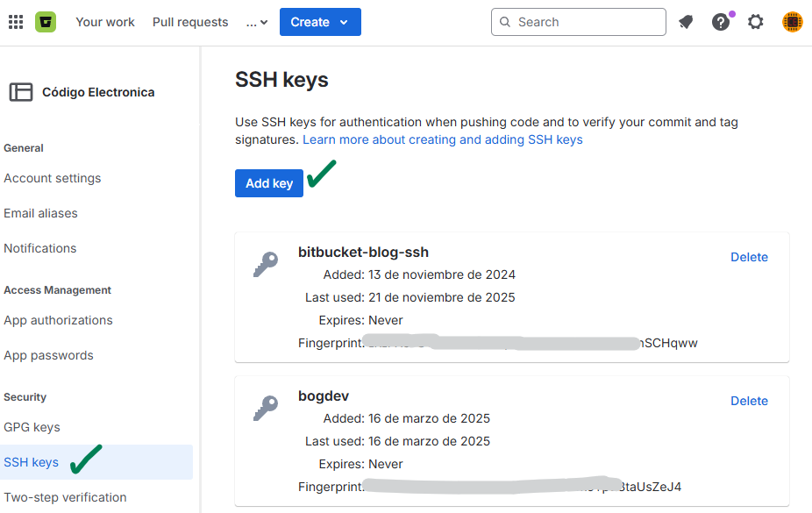Open the help question mark icon
812x513 pixels.
point(721,21)
